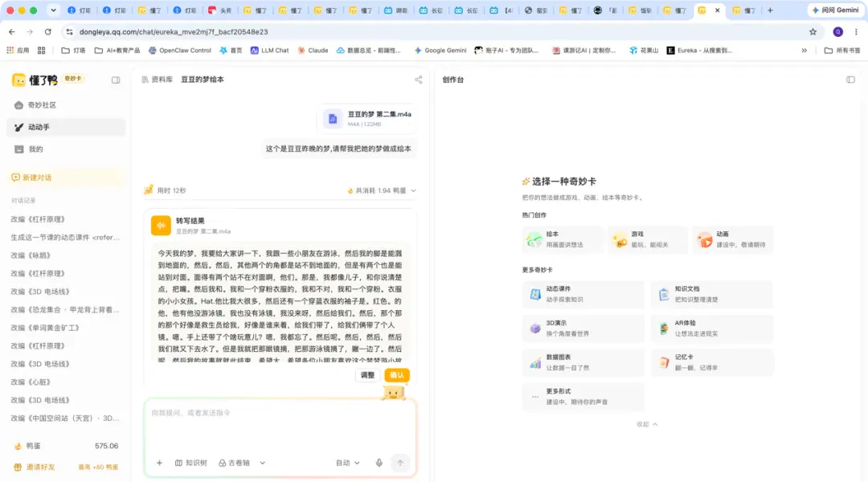Open the Eureka bookmark
Viewport: 868px width, 482px height.
[x=699, y=51]
